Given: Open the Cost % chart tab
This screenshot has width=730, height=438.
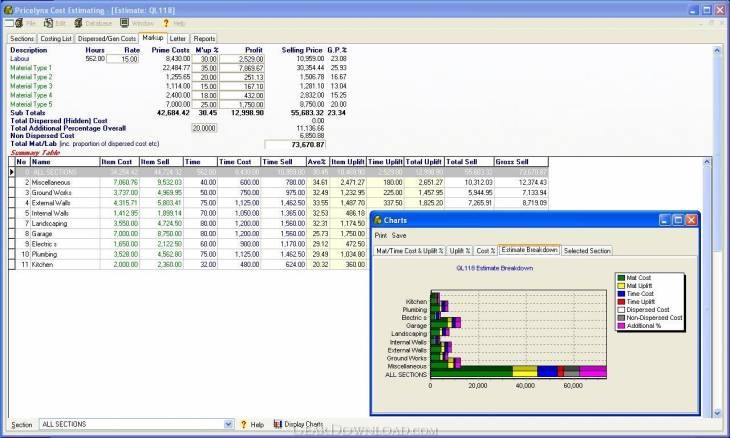Looking at the screenshot, I should [485, 251].
